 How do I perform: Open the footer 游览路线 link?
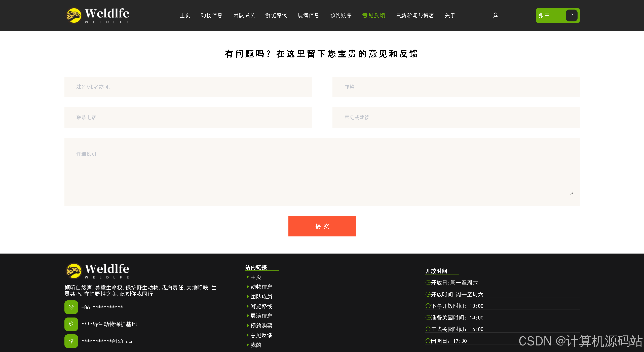[x=261, y=306]
